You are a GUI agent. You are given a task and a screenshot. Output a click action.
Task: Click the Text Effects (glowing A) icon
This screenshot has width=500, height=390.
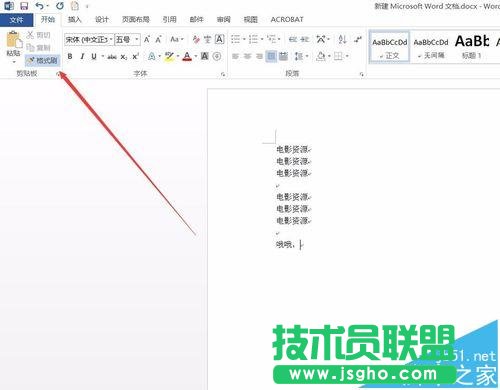[x=152, y=56]
